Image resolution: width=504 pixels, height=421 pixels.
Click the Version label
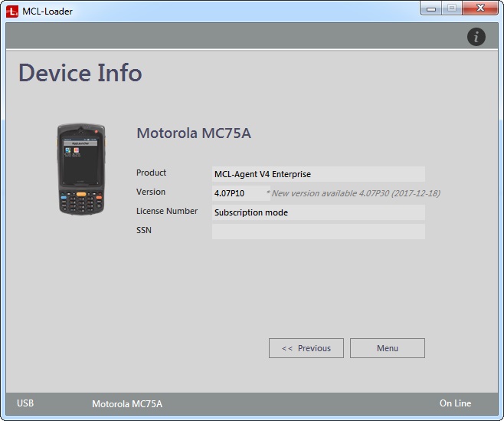point(151,192)
